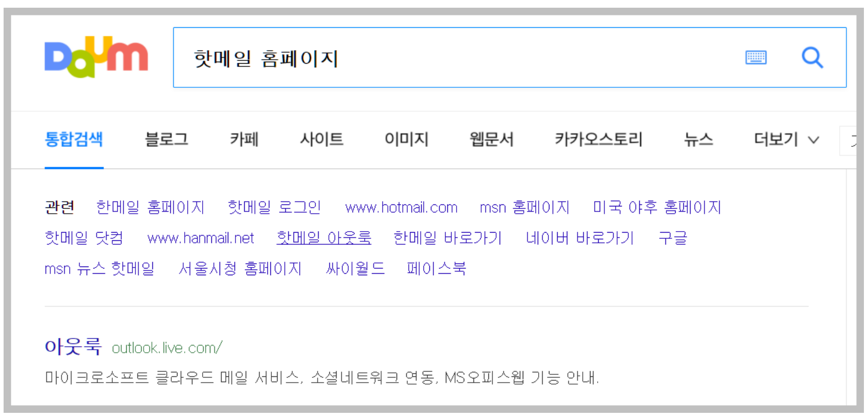Open the 아웃룩 search result title
868x419 pixels.
(x=73, y=347)
